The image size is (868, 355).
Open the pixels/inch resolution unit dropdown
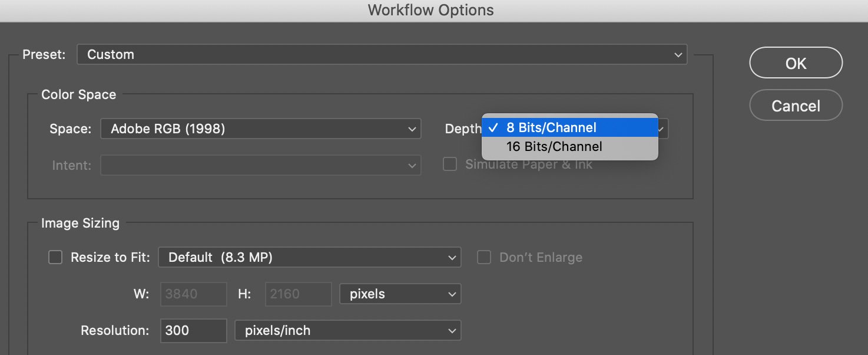click(x=347, y=330)
